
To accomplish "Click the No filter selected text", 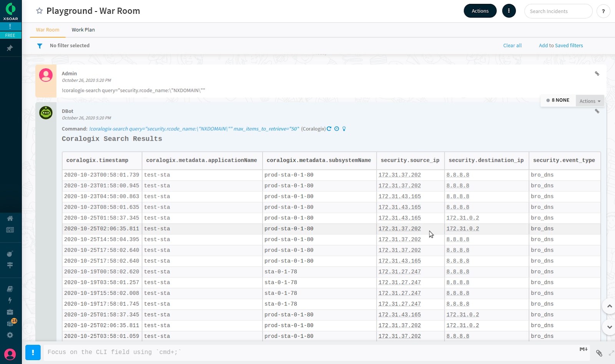I will coord(70,45).
